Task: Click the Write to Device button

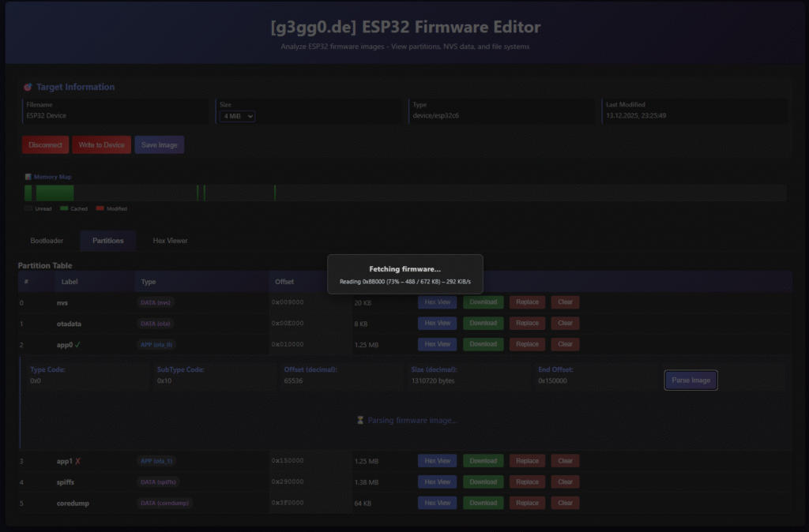Action: pos(101,145)
